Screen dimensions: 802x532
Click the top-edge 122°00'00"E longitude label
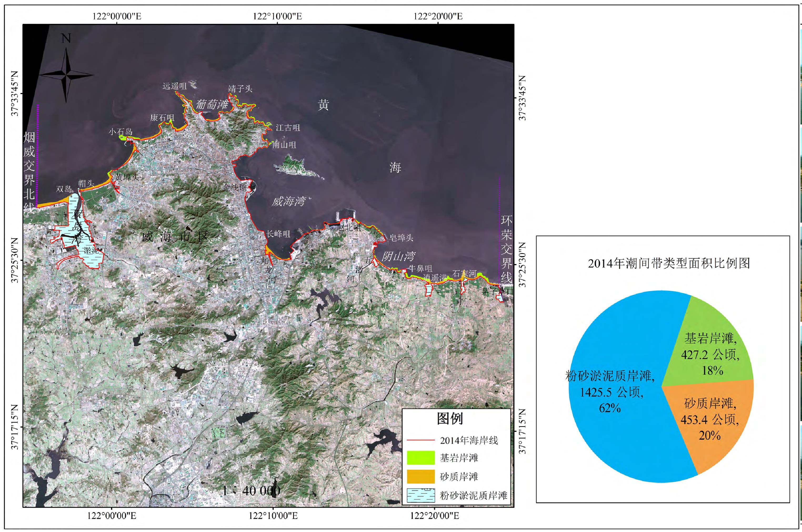pos(117,16)
